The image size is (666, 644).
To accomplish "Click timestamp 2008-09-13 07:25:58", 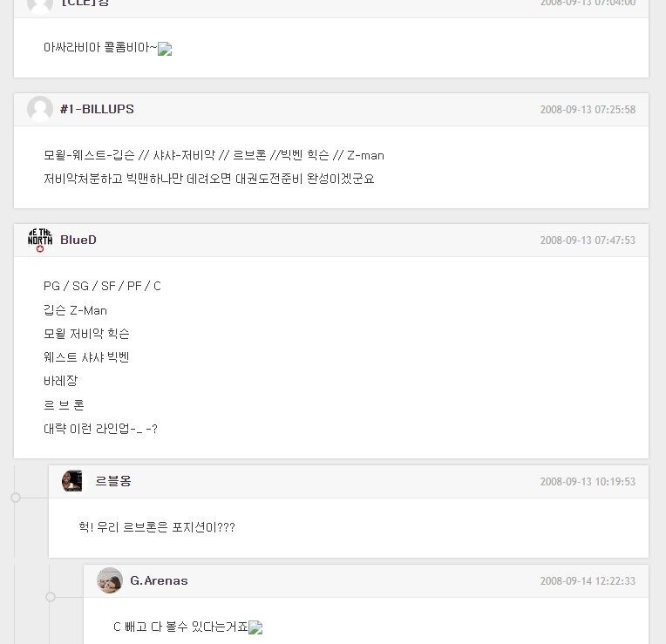I will coord(588,110).
